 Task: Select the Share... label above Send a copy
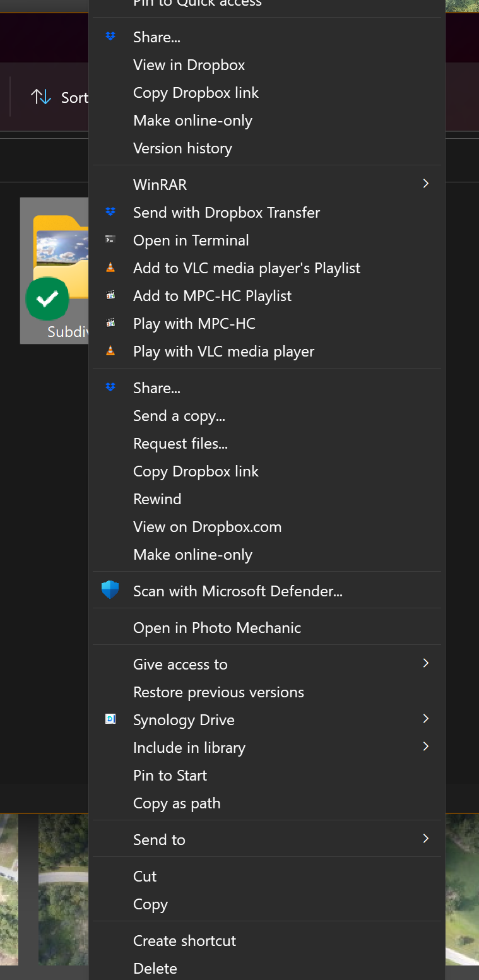157,388
